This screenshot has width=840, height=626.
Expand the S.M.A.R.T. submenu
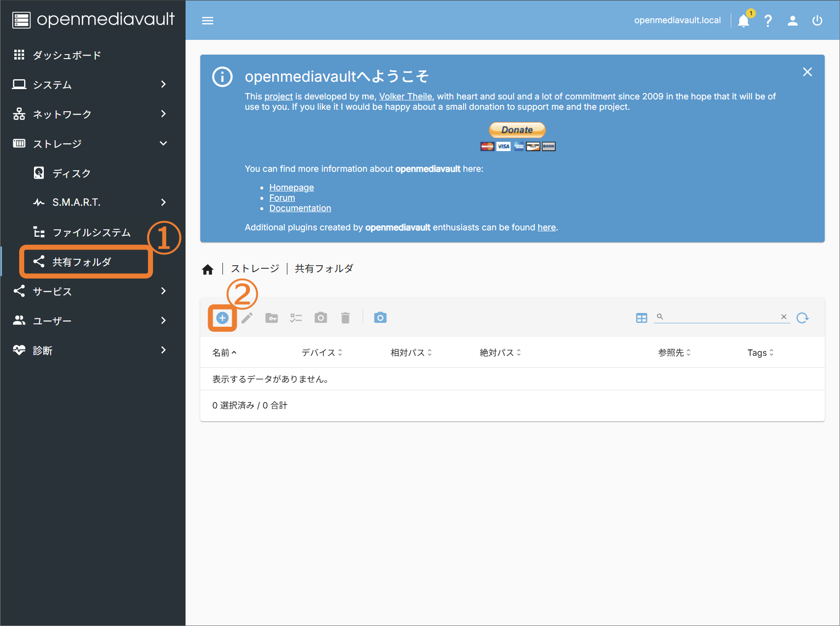click(93, 202)
